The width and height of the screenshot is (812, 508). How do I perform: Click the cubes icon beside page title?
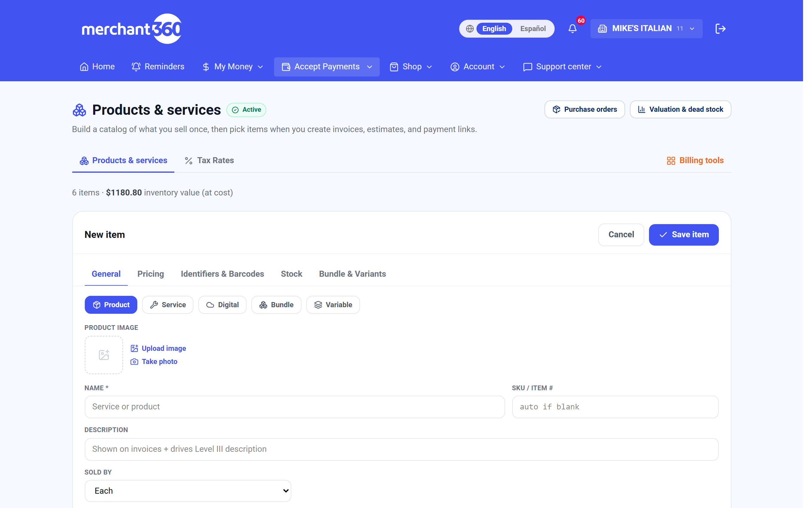79,110
